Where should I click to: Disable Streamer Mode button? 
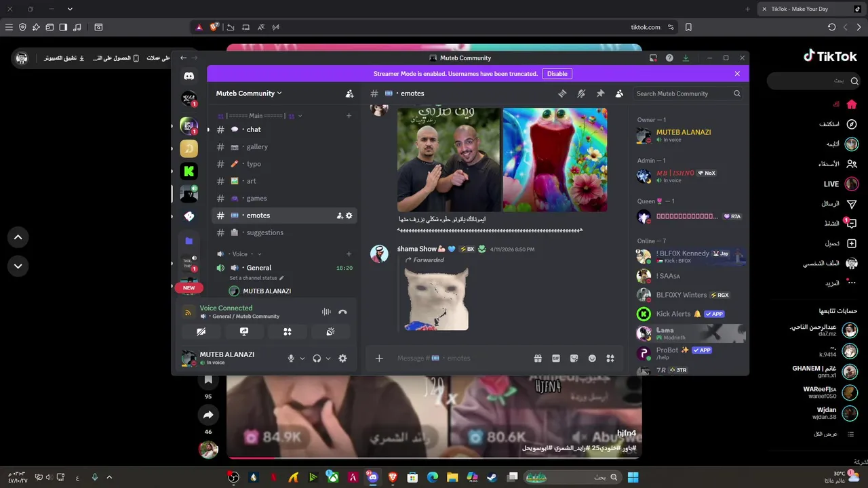point(557,74)
